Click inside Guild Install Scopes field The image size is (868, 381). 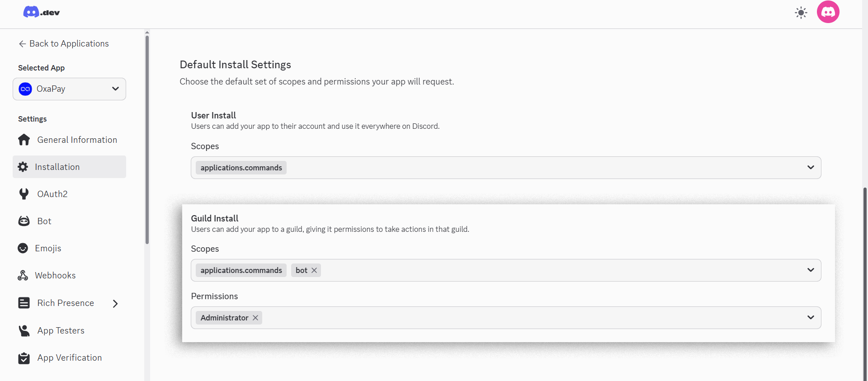coord(542,270)
